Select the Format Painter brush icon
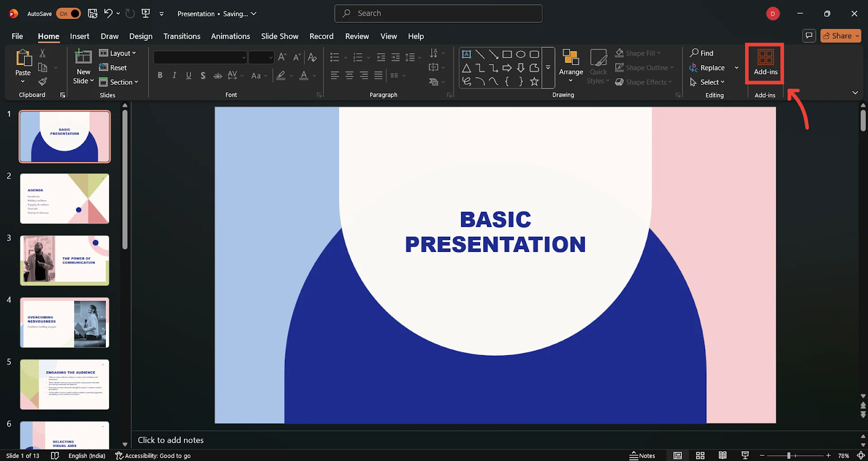868x461 pixels. click(x=43, y=82)
